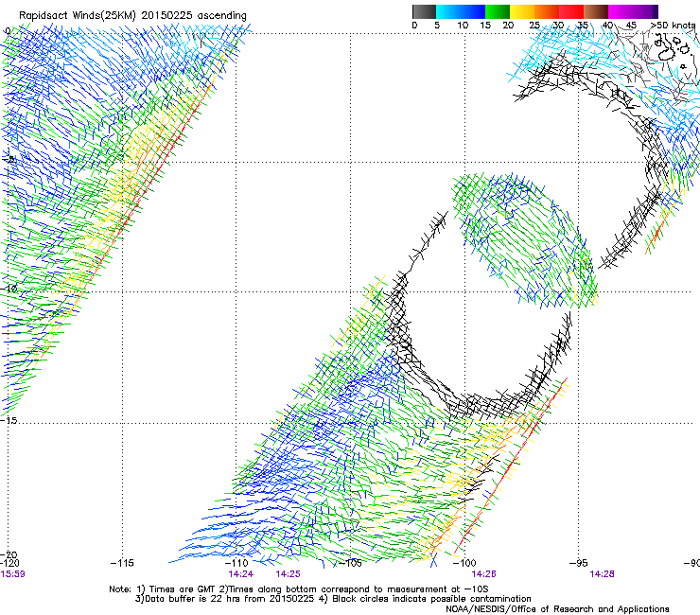Screen dimensions: 700x615
Task: Click the note line starting 'Note: 1) Times are GMT'
Action: (x=299, y=589)
